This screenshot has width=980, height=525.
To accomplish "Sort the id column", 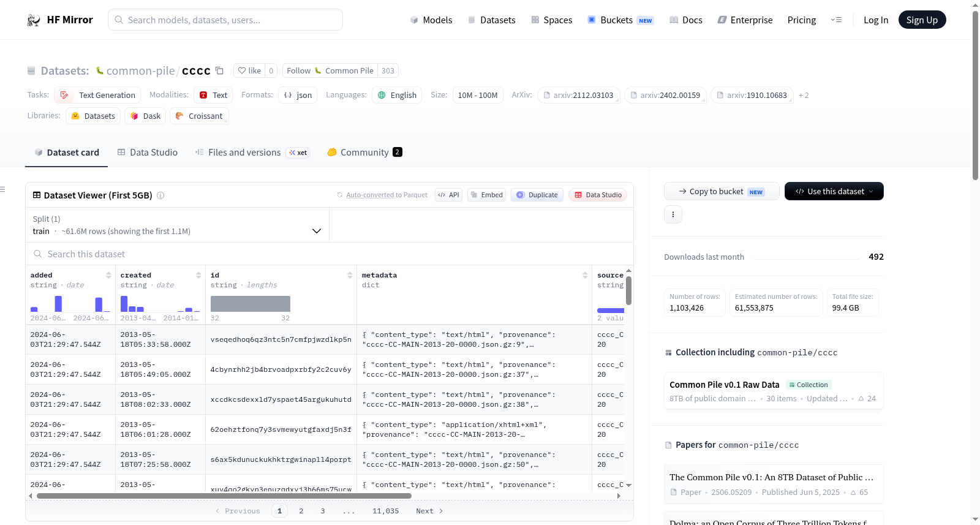I will coord(350,275).
